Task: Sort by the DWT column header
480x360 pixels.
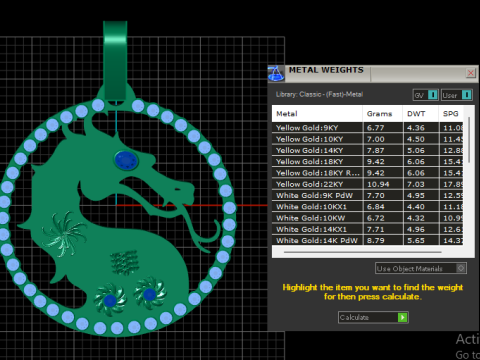Action: pyautogui.click(x=420, y=114)
